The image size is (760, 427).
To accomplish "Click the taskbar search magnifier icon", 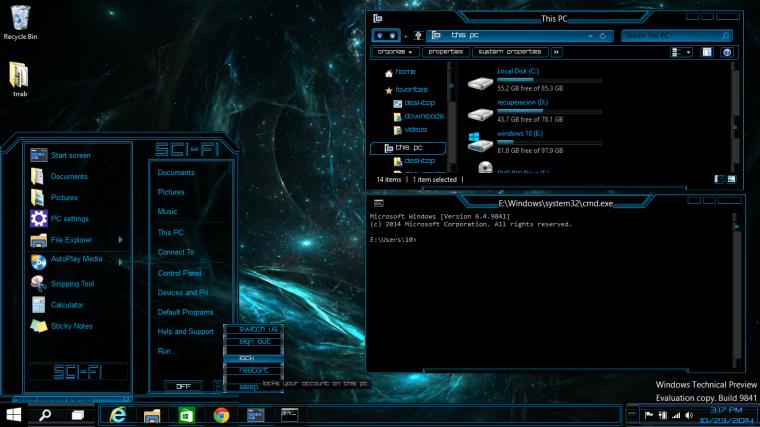I will coord(46,414).
